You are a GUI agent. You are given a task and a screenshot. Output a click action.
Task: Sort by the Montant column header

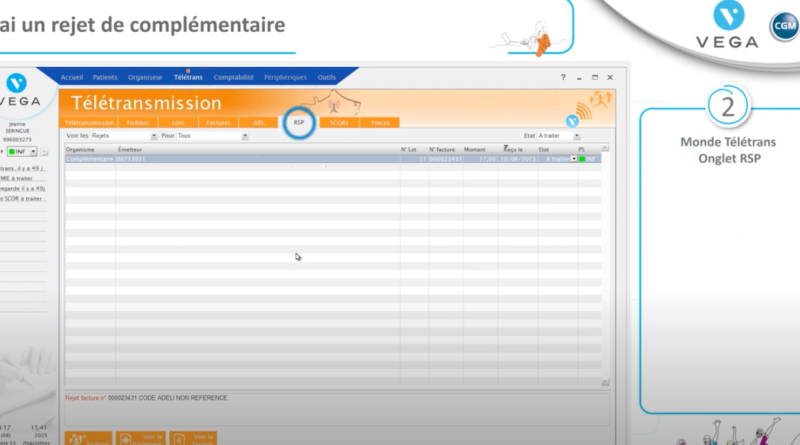(474, 150)
